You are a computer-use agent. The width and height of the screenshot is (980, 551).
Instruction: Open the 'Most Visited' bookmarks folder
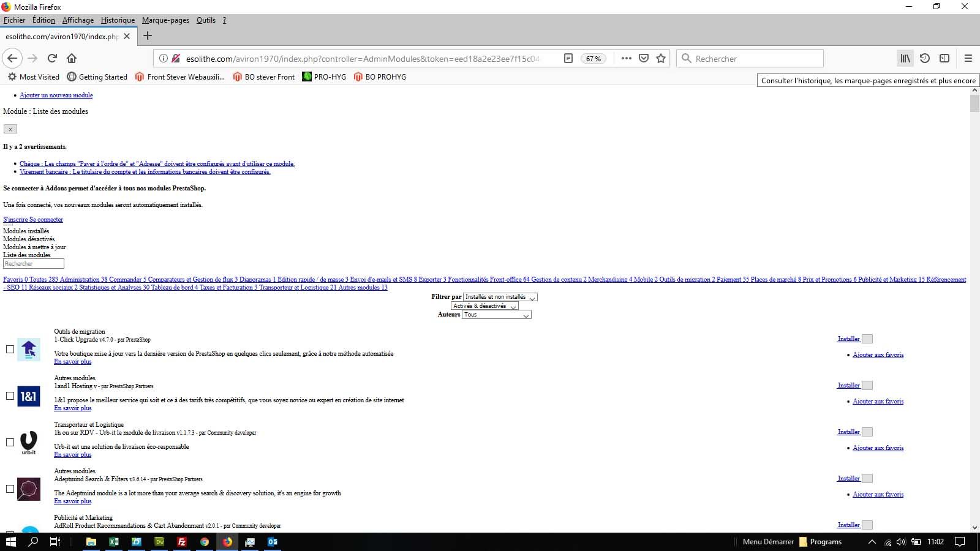[33, 77]
